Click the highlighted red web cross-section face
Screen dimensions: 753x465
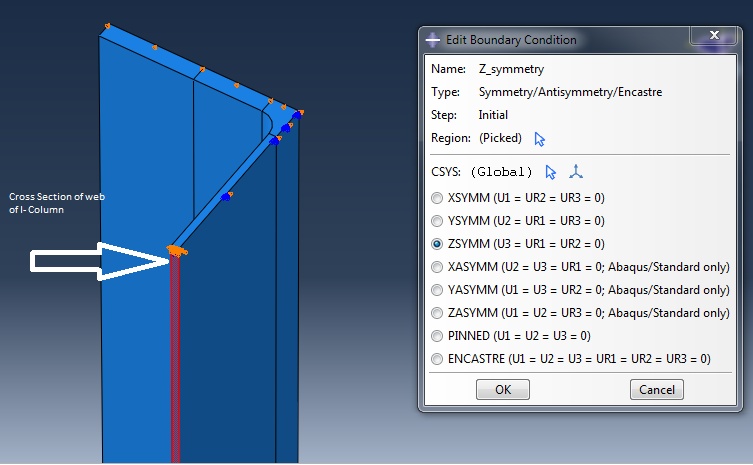(x=175, y=360)
